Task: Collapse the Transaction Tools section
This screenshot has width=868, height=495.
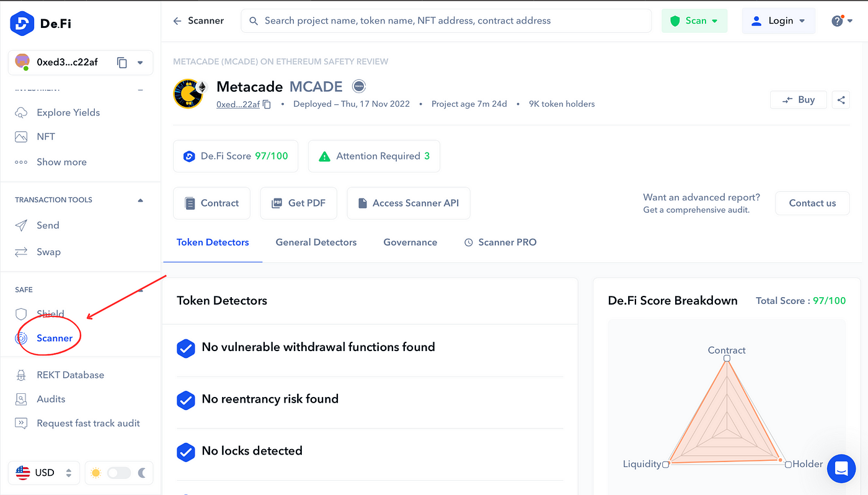Action: (x=140, y=200)
